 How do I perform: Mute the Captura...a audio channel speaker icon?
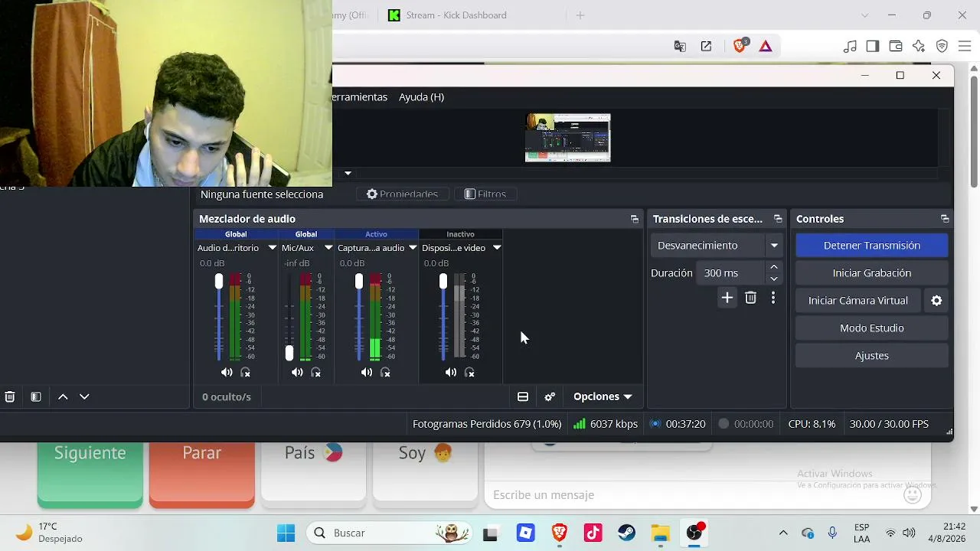(x=367, y=373)
